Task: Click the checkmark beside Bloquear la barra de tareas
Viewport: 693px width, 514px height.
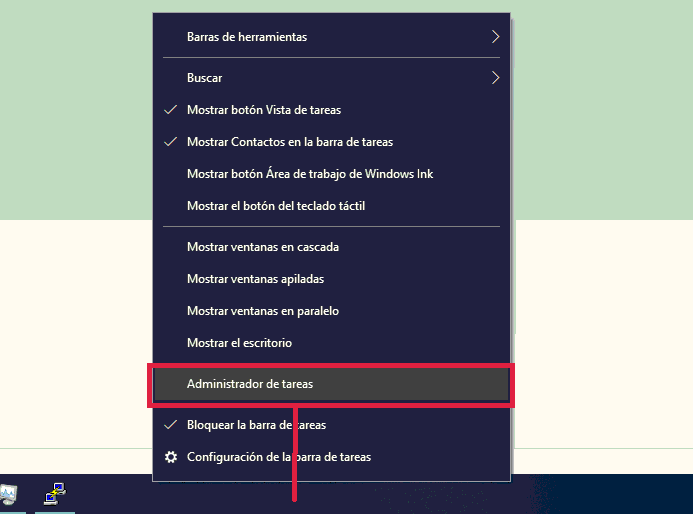Action: pyautogui.click(x=171, y=425)
